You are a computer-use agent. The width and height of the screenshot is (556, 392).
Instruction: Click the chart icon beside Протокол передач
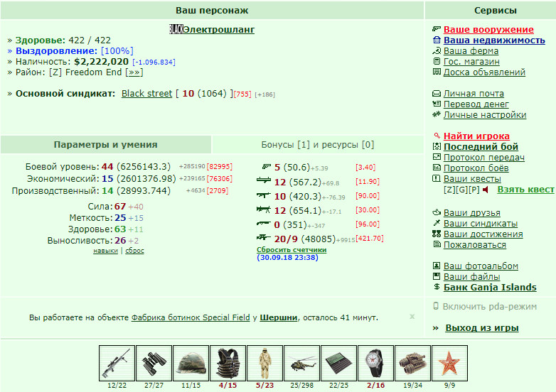[437, 157]
